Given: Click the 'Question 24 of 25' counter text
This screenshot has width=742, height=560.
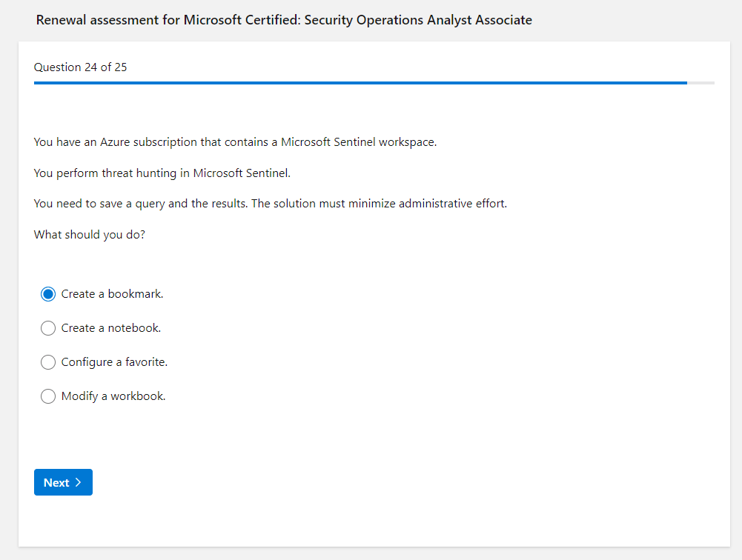Looking at the screenshot, I should [80, 67].
